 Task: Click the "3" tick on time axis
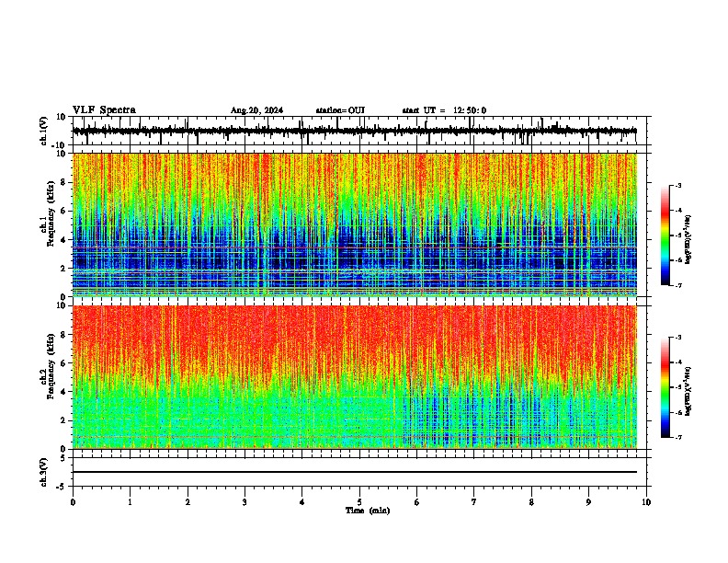pyautogui.click(x=245, y=502)
